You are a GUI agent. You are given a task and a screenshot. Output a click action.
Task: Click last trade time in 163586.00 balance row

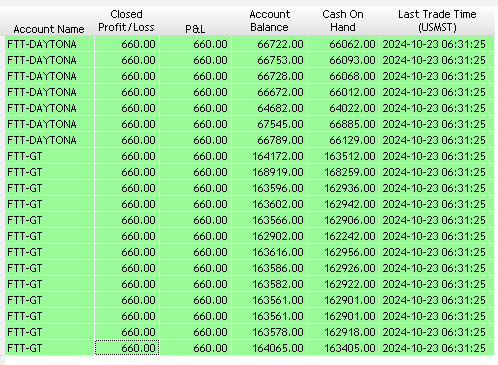[x=437, y=268]
